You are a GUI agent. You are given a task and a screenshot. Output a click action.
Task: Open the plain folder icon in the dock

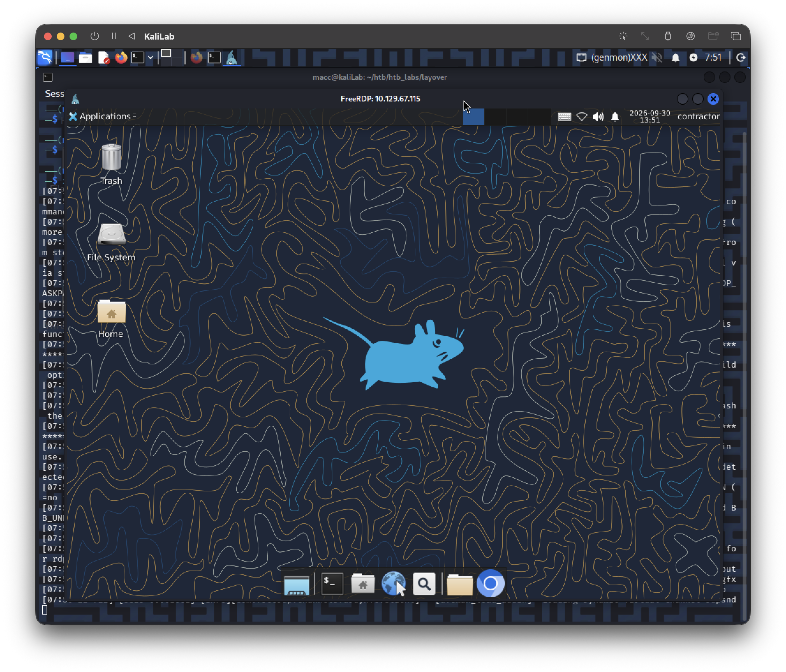coord(459,584)
